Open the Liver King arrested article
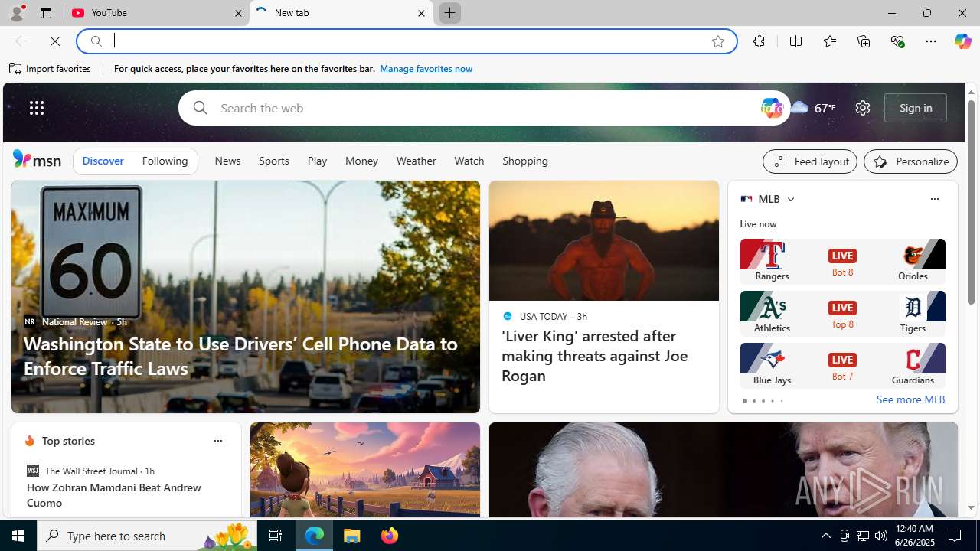The height and width of the screenshot is (551, 980). (x=594, y=356)
